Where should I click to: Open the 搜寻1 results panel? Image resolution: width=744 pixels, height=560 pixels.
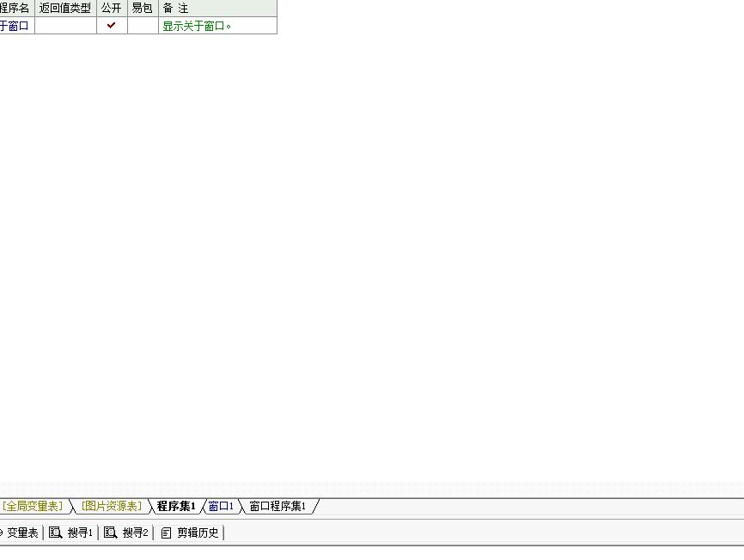click(80, 533)
